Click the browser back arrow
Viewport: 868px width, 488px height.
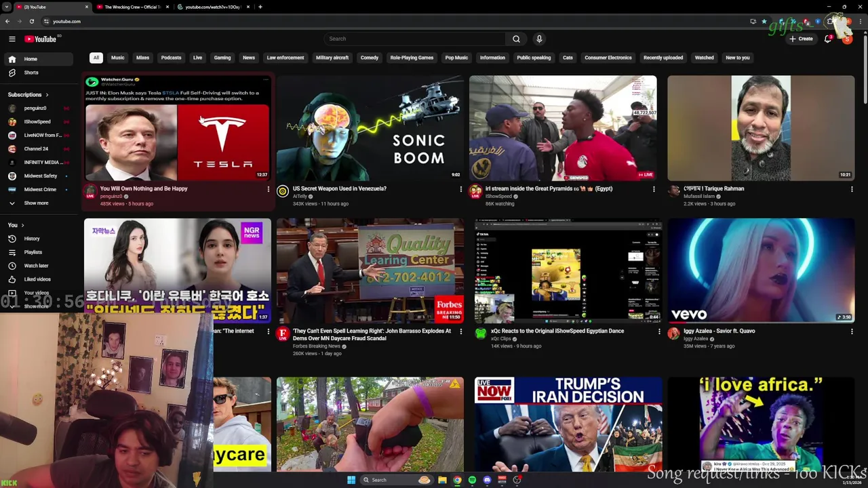coord(7,21)
